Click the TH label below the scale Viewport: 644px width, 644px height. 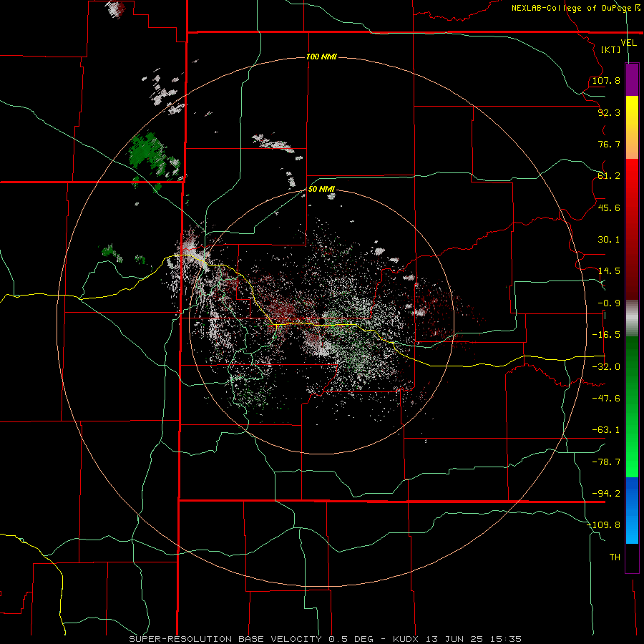(x=615, y=557)
